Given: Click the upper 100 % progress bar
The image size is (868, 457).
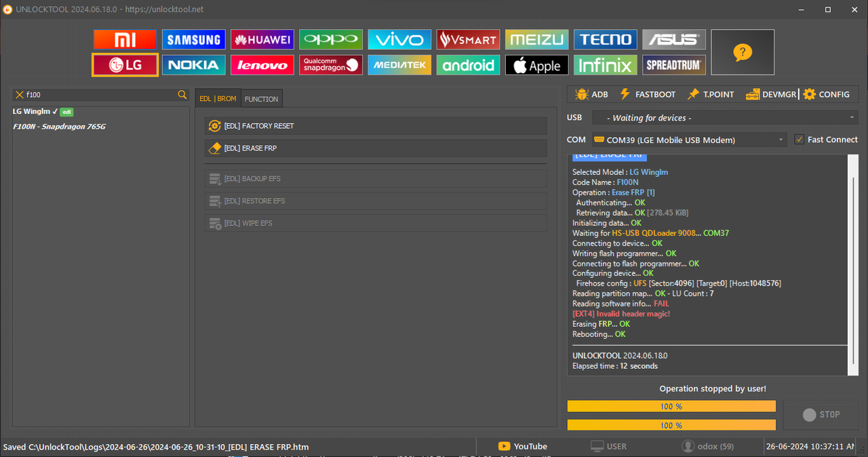Looking at the screenshot, I should click(x=671, y=406).
